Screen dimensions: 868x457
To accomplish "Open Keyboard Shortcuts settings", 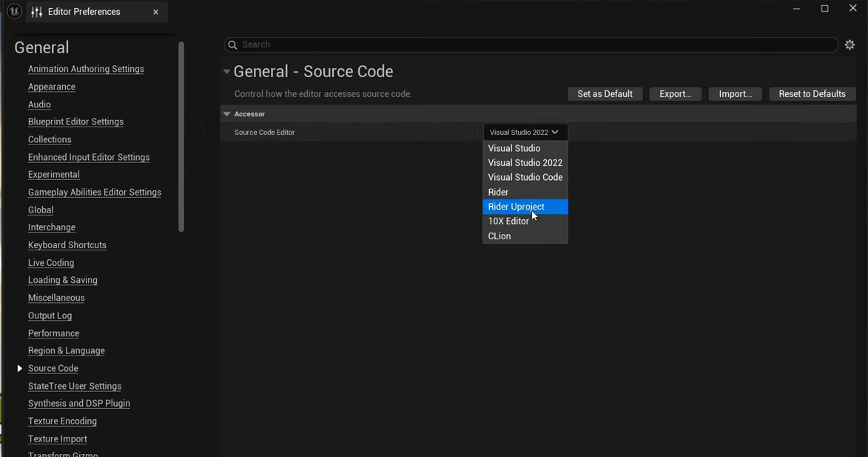I will [67, 245].
